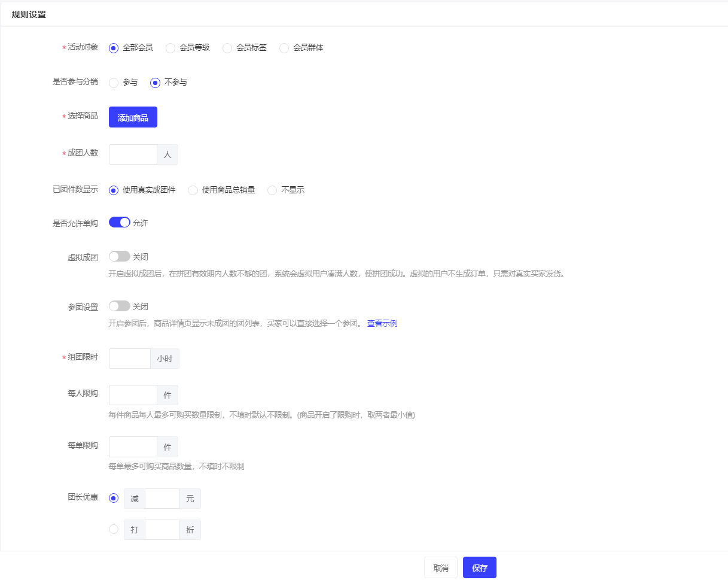
Task: Focus the 成团人数 input field
Action: [133, 154]
